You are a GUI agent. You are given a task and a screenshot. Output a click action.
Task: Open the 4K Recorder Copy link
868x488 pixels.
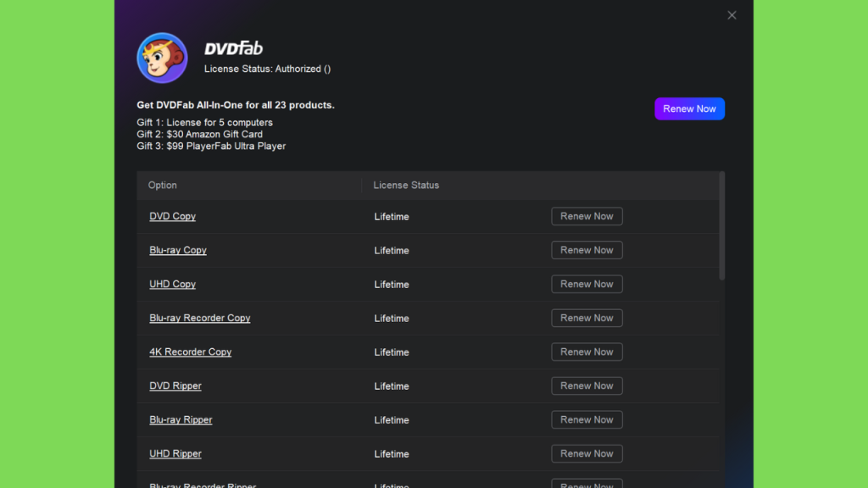[x=191, y=352]
